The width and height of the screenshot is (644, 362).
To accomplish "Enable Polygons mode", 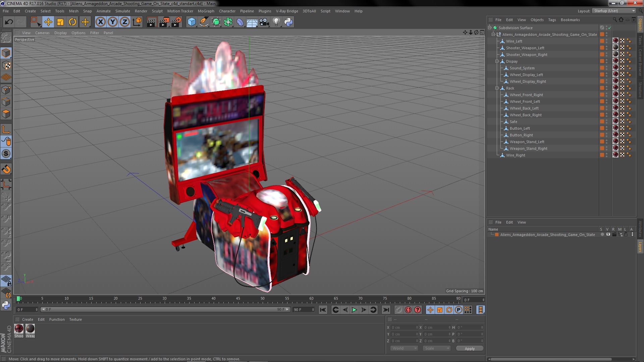I will pos(6,114).
